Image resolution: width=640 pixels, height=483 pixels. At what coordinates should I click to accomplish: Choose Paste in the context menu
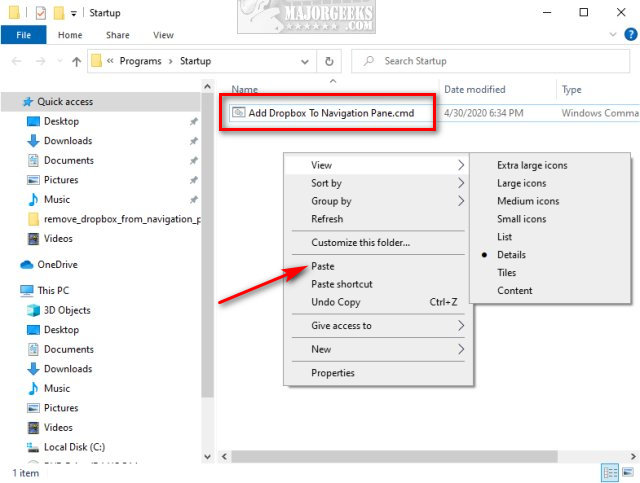pos(378,267)
